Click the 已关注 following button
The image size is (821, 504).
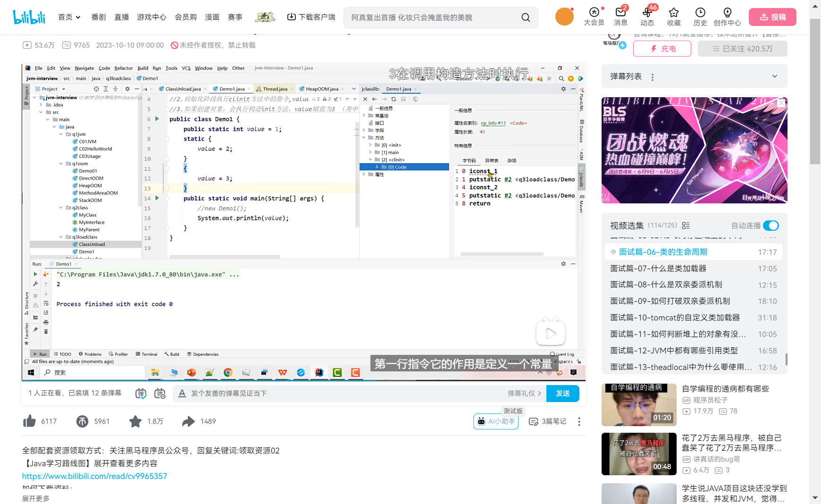(743, 49)
